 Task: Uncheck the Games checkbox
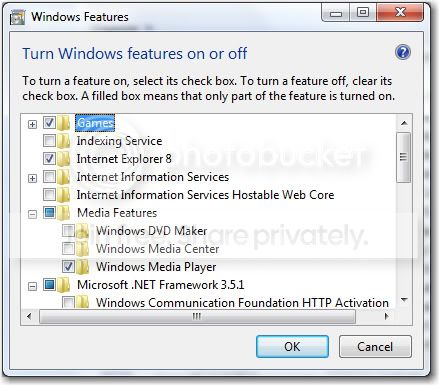[49, 123]
